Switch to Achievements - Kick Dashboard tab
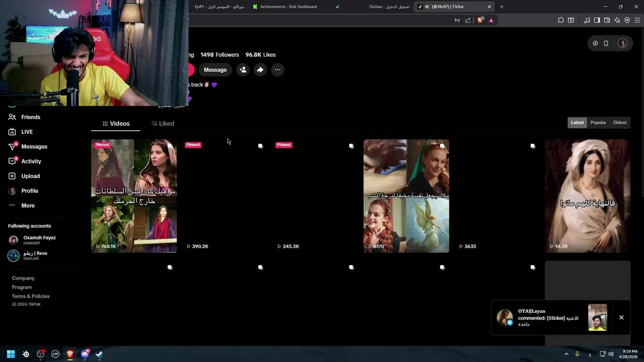The height and width of the screenshot is (362, 644). click(288, 7)
